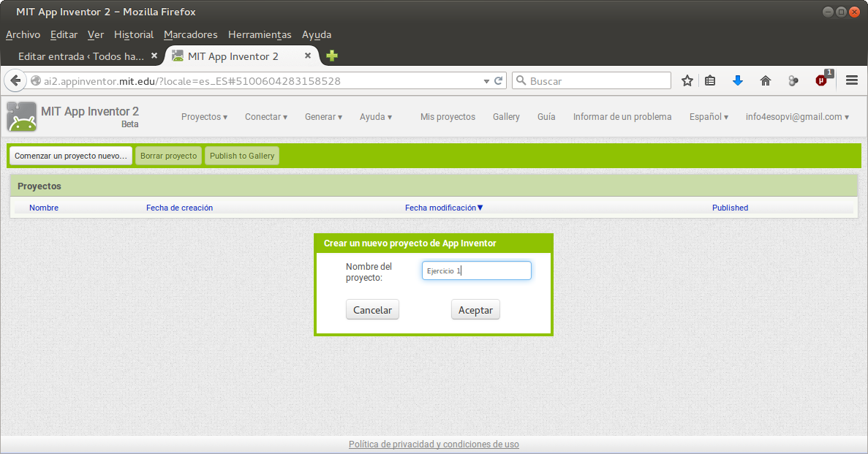Open a new tab with the plus icon

(x=332, y=56)
